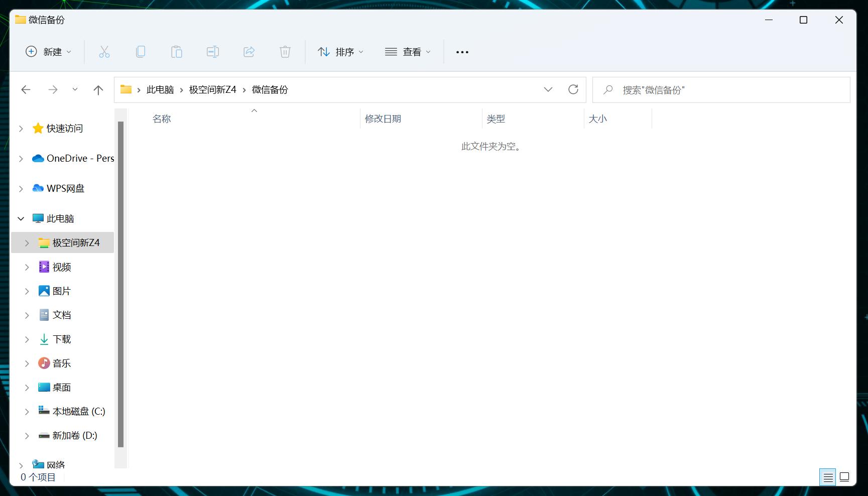Select the Rename icon

pyautogui.click(x=212, y=52)
